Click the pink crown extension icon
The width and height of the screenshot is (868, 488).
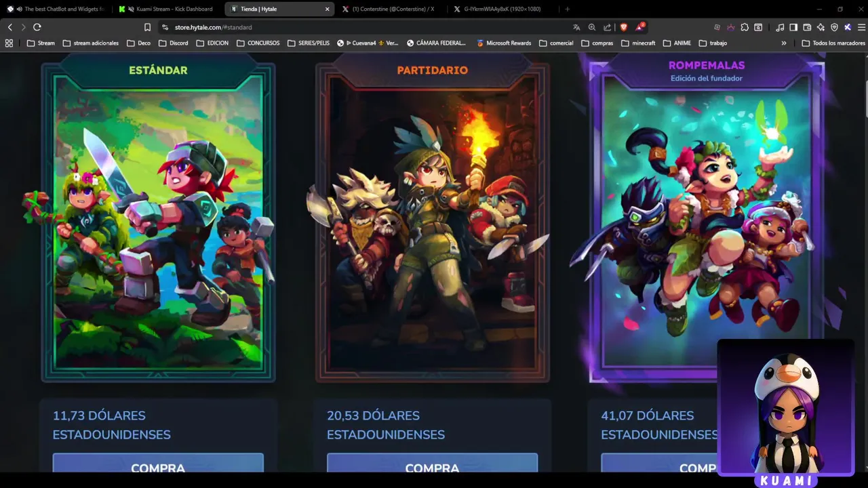(731, 27)
